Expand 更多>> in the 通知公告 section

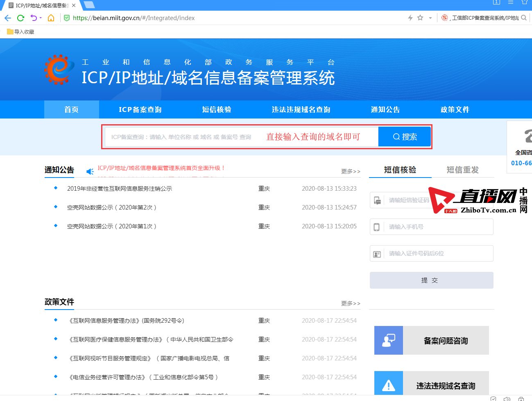(x=351, y=171)
